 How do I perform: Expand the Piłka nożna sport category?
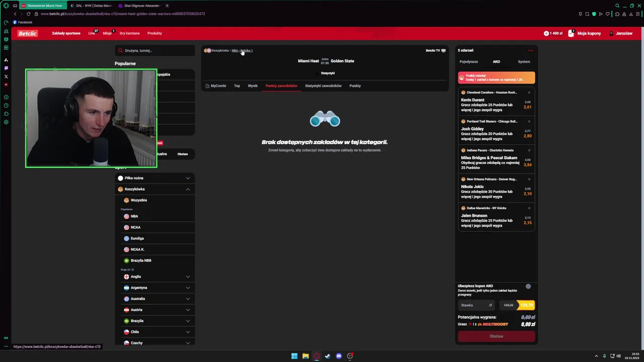coord(188,178)
